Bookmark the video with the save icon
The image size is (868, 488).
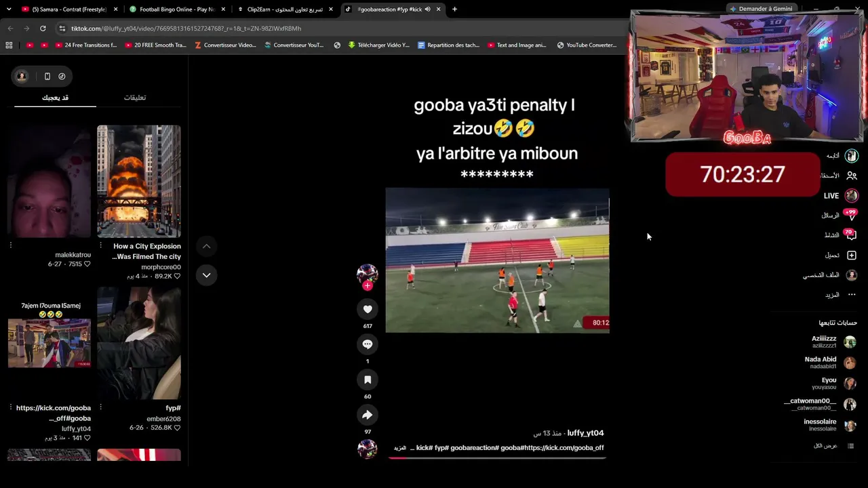368,380
